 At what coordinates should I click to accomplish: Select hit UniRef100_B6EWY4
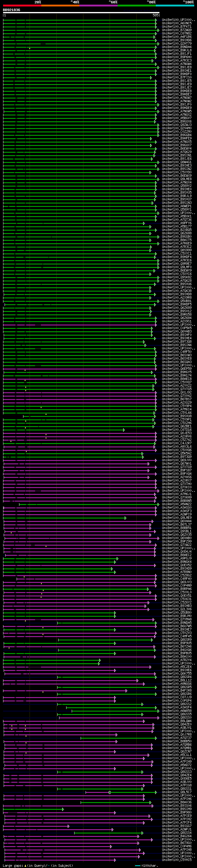point(177,149)
